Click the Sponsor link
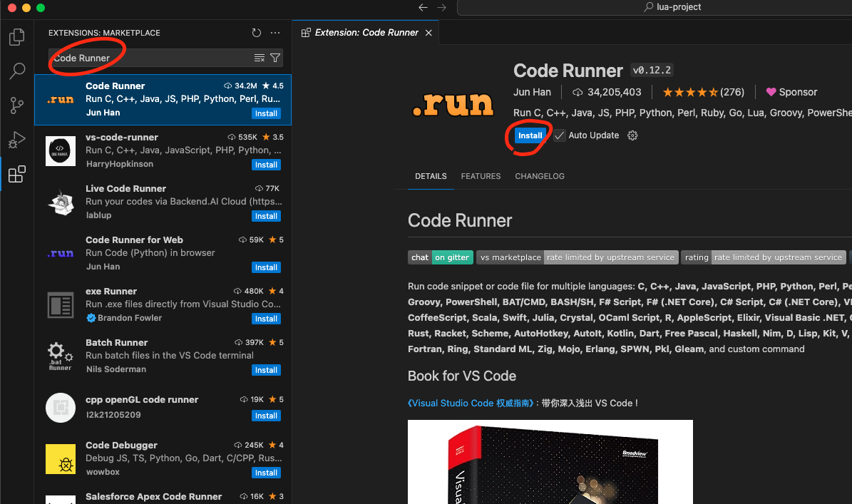852x504 pixels. click(791, 91)
